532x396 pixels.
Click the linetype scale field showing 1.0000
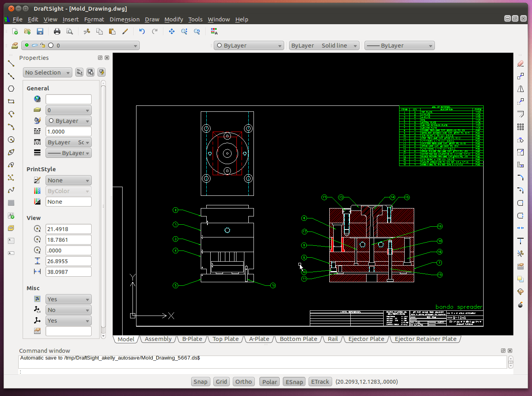tap(68, 132)
